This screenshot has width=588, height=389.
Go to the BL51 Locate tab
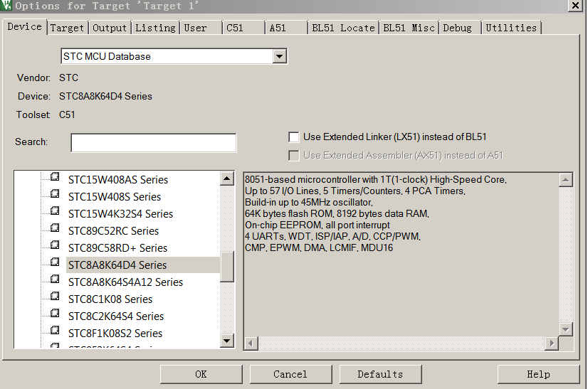tap(343, 28)
